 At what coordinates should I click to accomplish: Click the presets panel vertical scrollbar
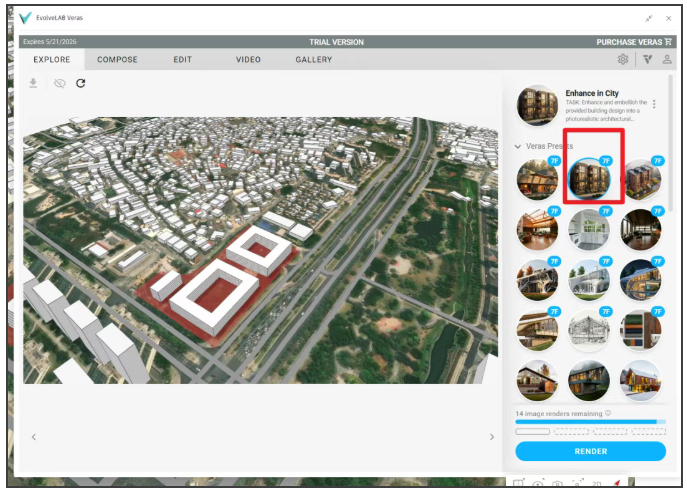coord(670,142)
